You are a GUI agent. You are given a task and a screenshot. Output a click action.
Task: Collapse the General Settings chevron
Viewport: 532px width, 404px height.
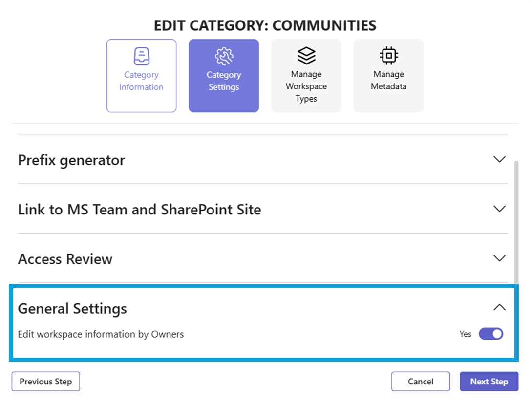point(499,307)
